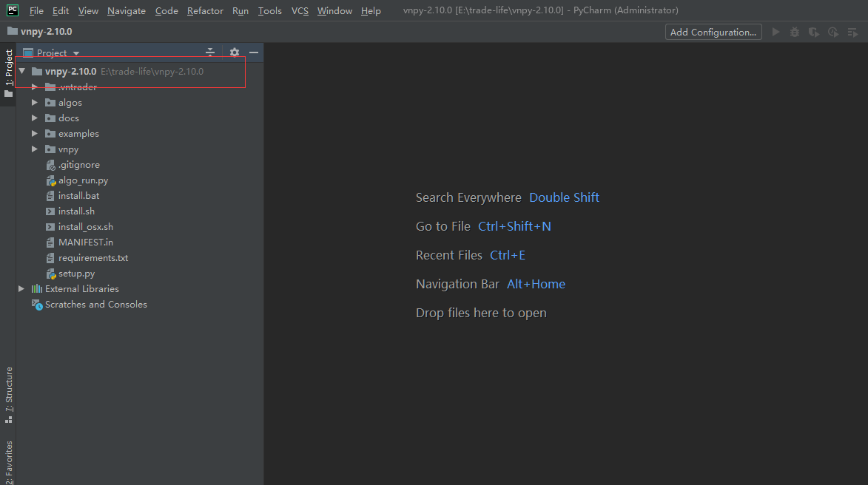Click the Run configuration play icon
868x485 pixels.
[x=776, y=32]
